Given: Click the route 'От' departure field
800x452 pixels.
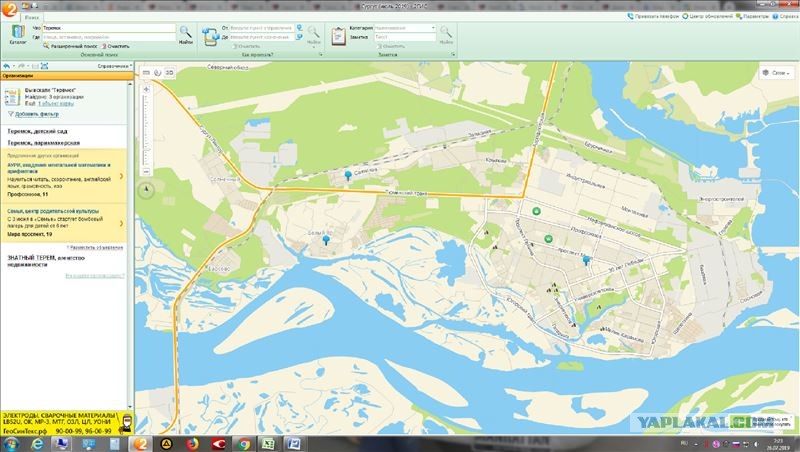Looking at the screenshot, I should click(x=261, y=28).
